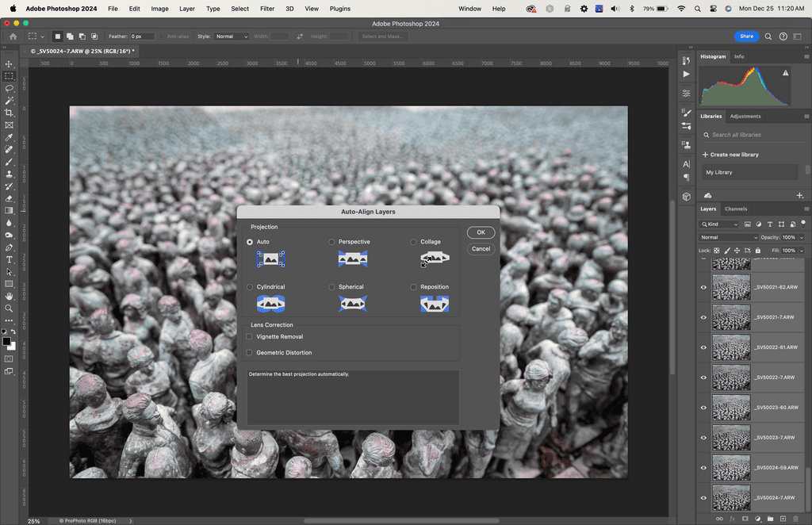Open the Layer menu
Viewport: 812px width, 525px height.
187,9
